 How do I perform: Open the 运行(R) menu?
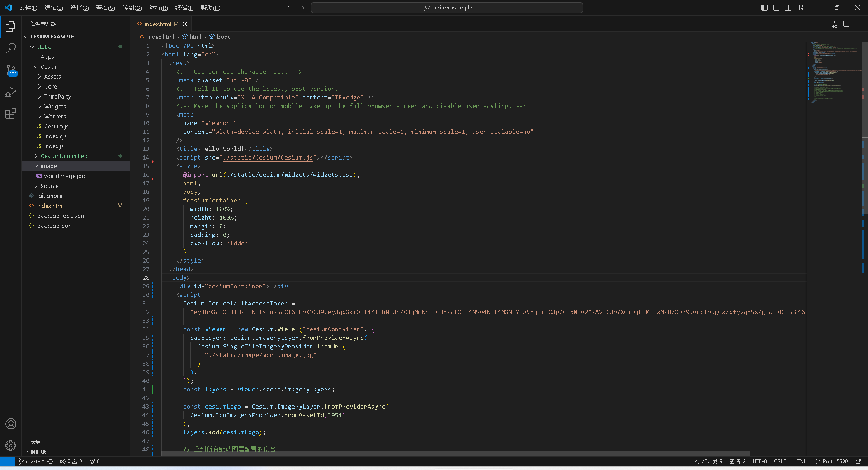coord(158,8)
